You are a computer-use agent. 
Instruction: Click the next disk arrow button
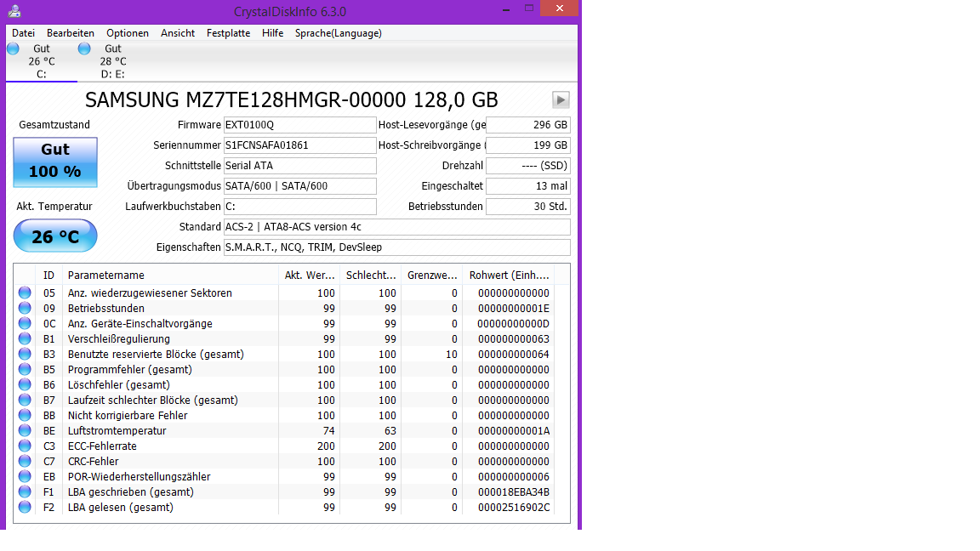coord(561,100)
